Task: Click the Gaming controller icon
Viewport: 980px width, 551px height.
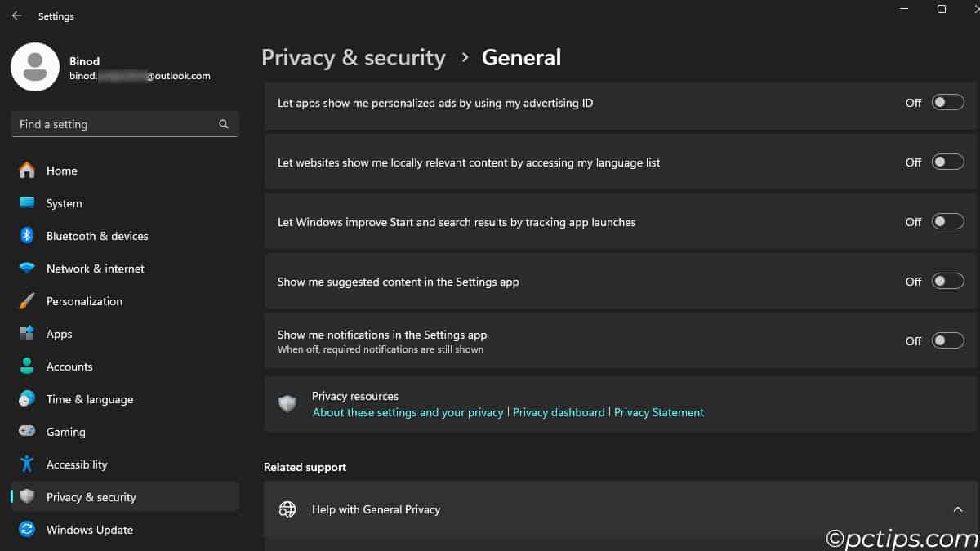Action: coord(27,432)
